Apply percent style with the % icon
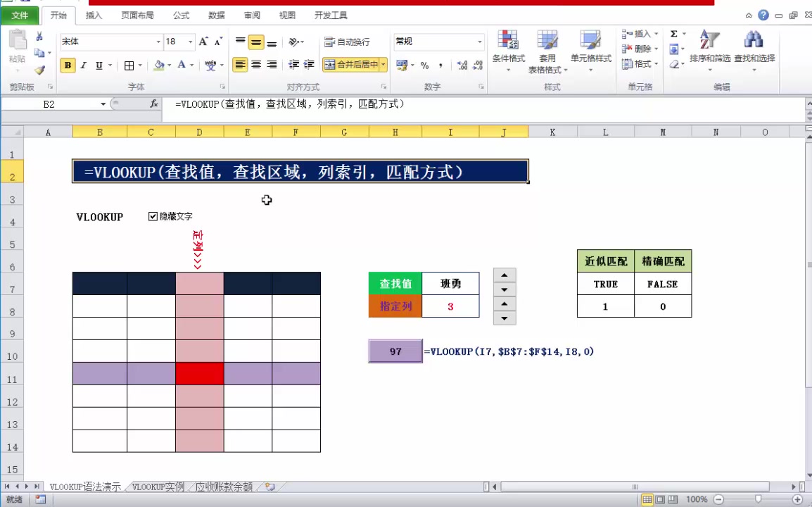The image size is (812, 507). pyautogui.click(x=423, y=65)
